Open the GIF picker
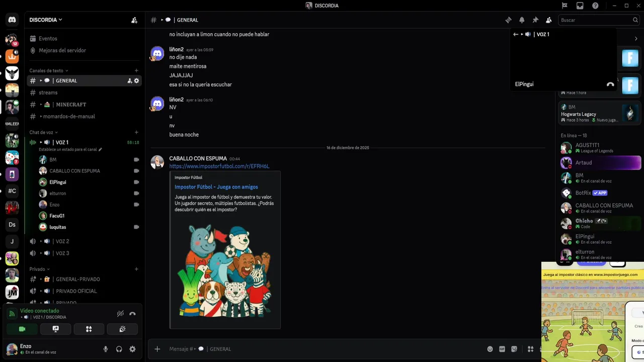 click(x=502, y=349)
